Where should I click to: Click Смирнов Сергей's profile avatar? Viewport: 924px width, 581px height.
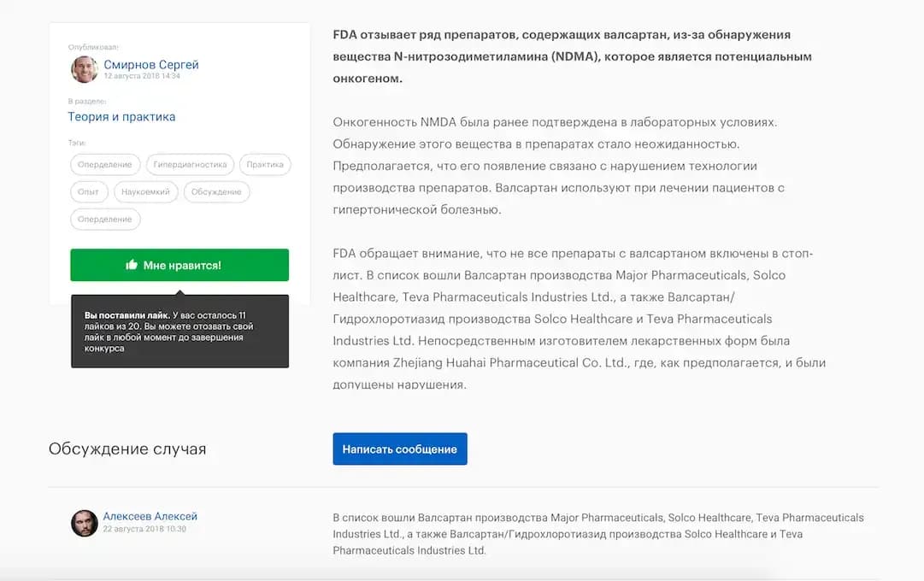(85, 69)
